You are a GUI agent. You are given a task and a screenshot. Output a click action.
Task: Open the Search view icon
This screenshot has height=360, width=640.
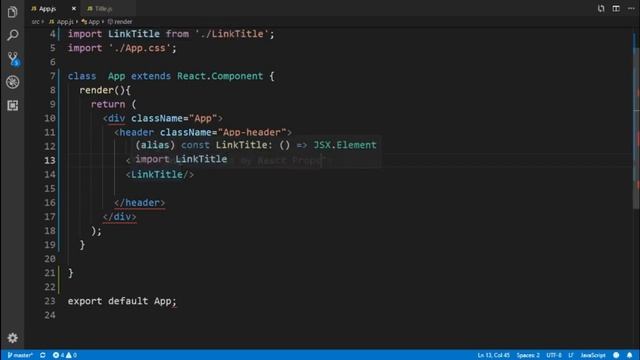click(12, 35)
